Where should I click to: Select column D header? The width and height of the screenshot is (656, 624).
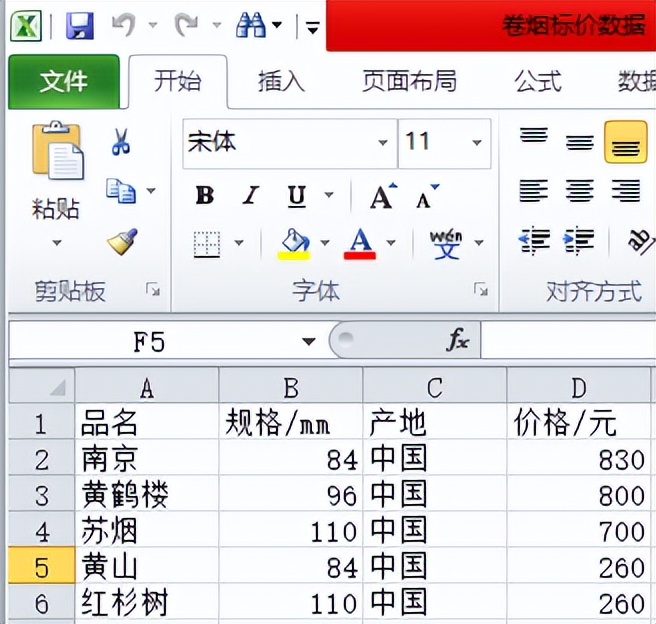[x=579, y=387]
